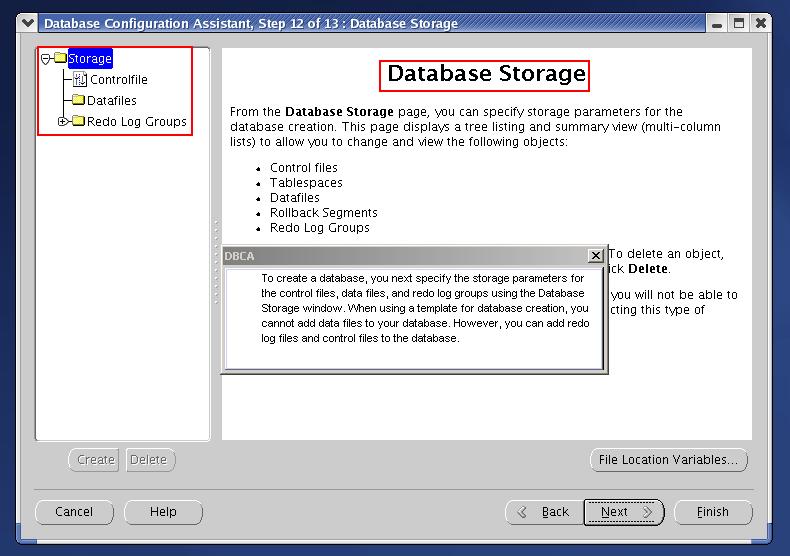Screen dimensions: 790x556
Task: Select the Datafiles tree item
Action: click(x=112, y=100)
